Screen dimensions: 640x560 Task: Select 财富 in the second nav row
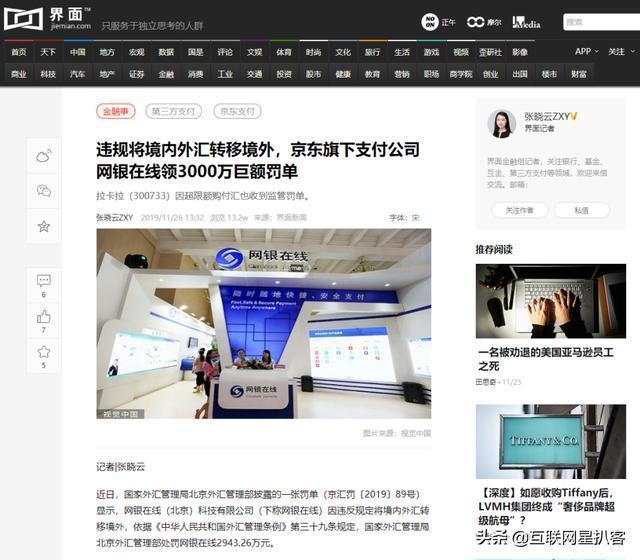point(579,74)
